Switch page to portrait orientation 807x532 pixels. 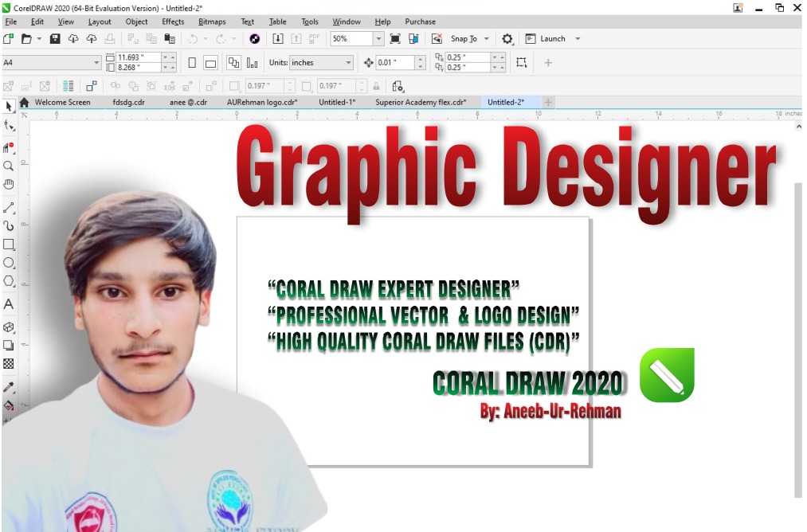(192, 62)
